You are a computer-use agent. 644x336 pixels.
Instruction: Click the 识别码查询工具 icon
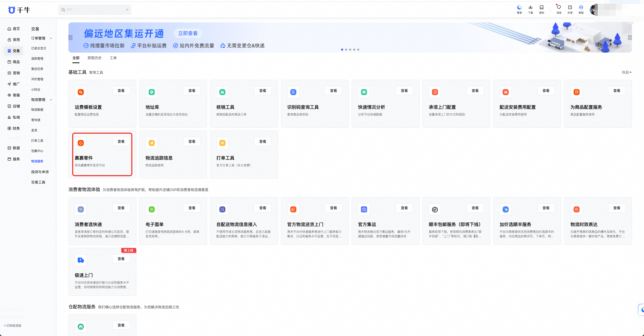(293, 92)
